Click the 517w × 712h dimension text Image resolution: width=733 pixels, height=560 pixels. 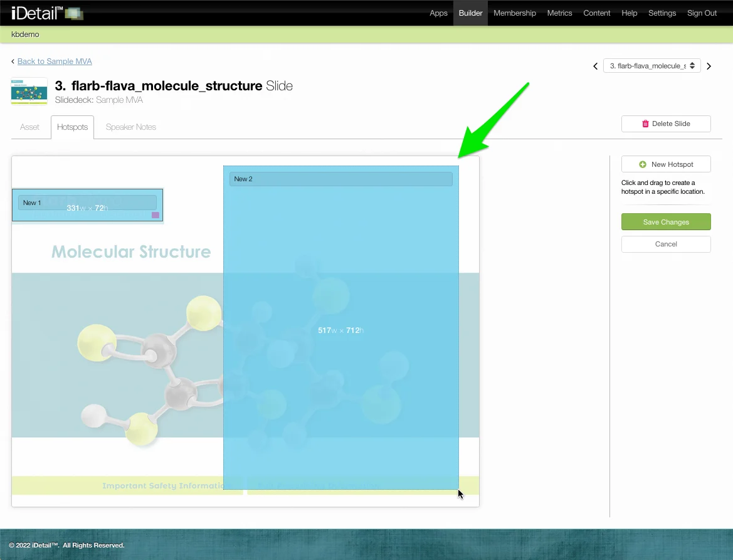(340, 330)
